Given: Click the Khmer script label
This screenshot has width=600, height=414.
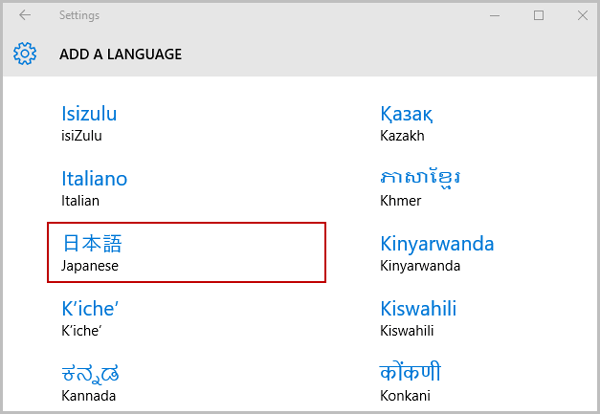Looking at the screenshot, I should click(420, 178).
